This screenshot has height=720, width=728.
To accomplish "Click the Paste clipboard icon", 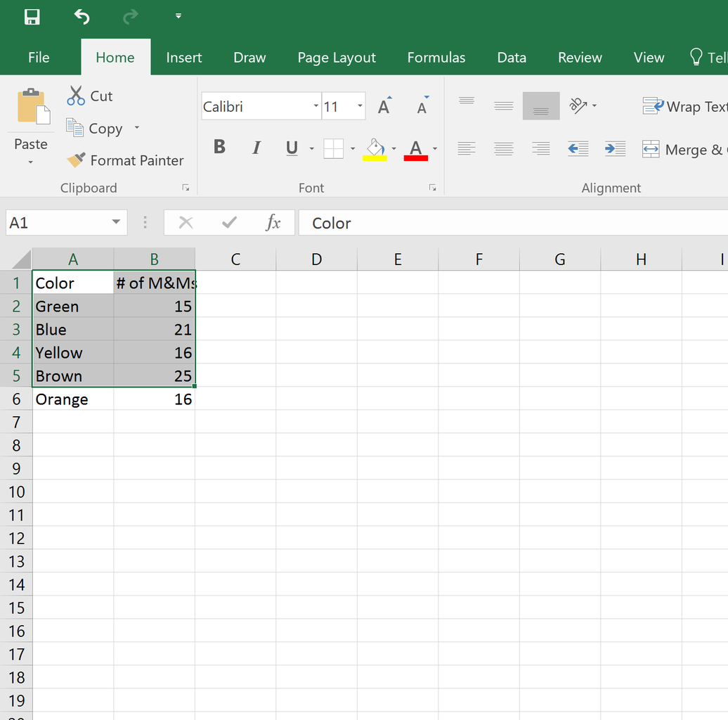I will (x=33, y=106).
